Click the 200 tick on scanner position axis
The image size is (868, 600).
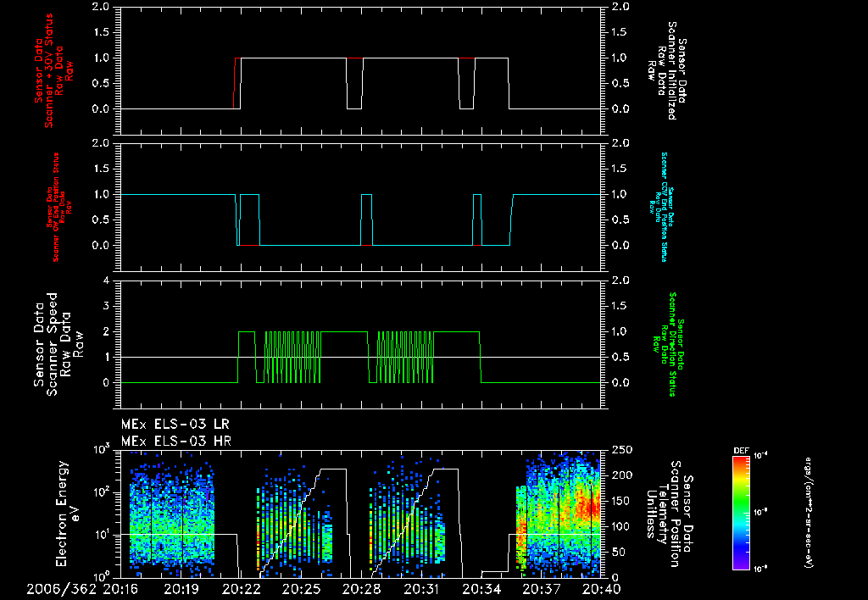(622, 475)
